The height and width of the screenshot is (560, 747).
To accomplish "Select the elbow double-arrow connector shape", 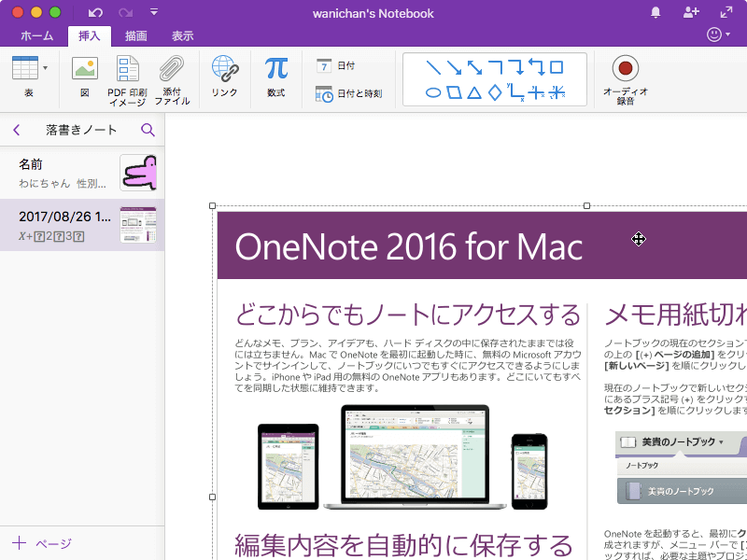I will point(537,67).
